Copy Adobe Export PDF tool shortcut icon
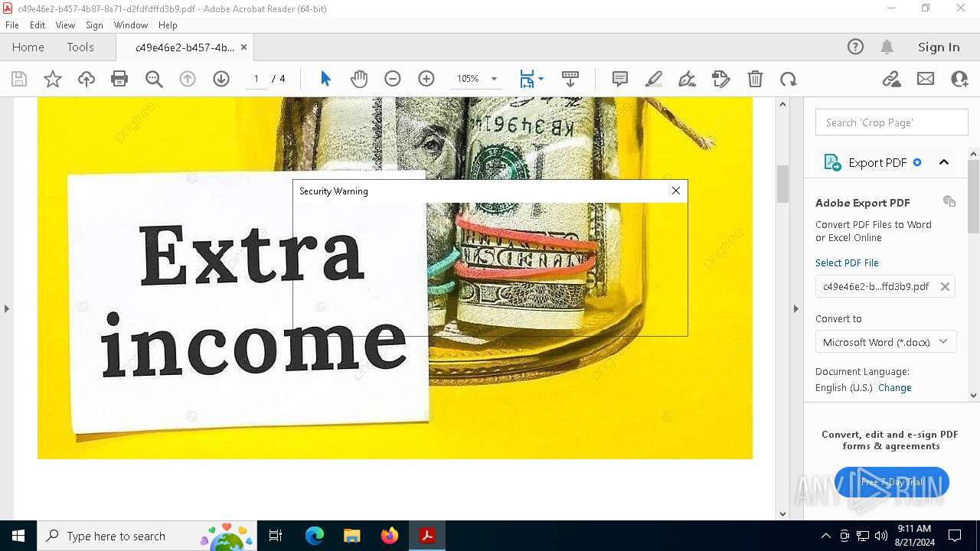The image size is (980, 551). click(949, 201)
